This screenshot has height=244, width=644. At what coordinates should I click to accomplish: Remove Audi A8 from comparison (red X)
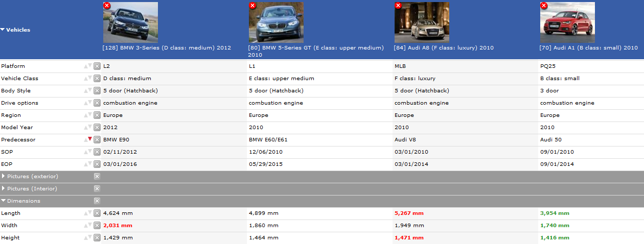point(398,6)
